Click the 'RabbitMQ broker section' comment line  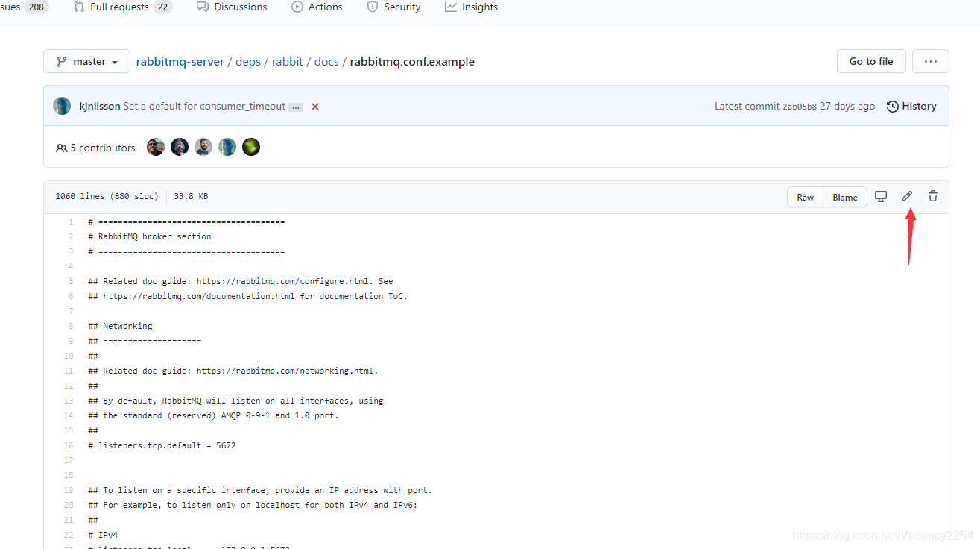pos(150,236)
